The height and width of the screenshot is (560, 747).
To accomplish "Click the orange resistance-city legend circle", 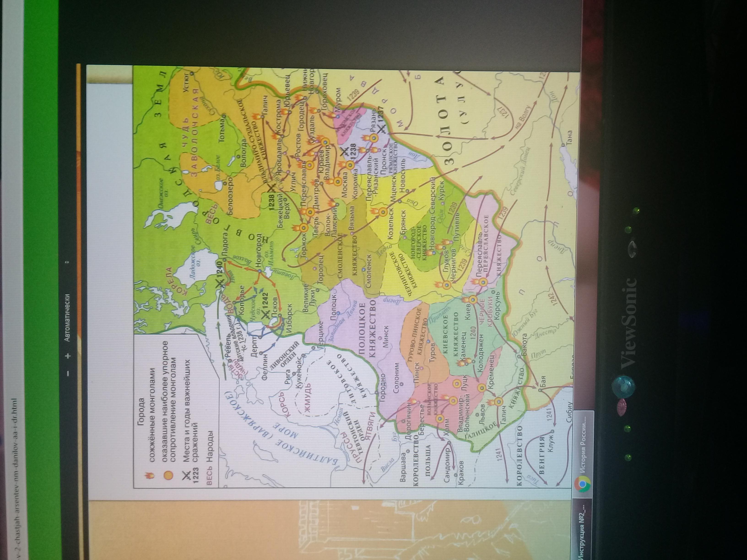I will click(x=168, y=475).
